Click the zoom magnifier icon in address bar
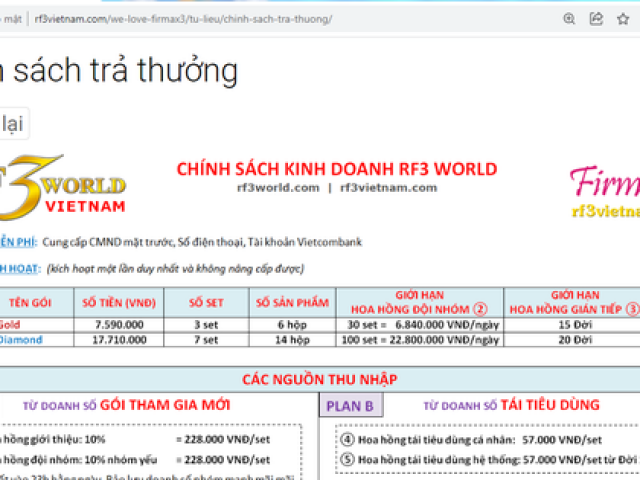This screenshot has height=480, width=640. 569,19
